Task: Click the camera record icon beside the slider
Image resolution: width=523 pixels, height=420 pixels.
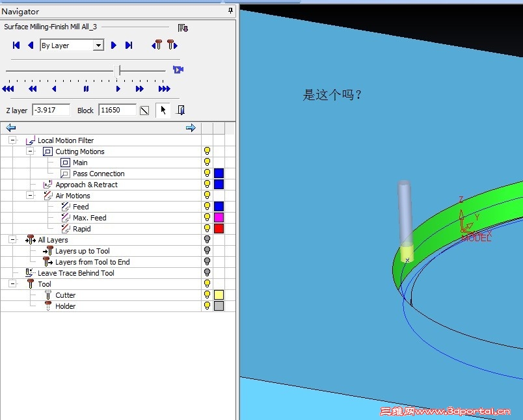Action: click(x=178, y=70)
